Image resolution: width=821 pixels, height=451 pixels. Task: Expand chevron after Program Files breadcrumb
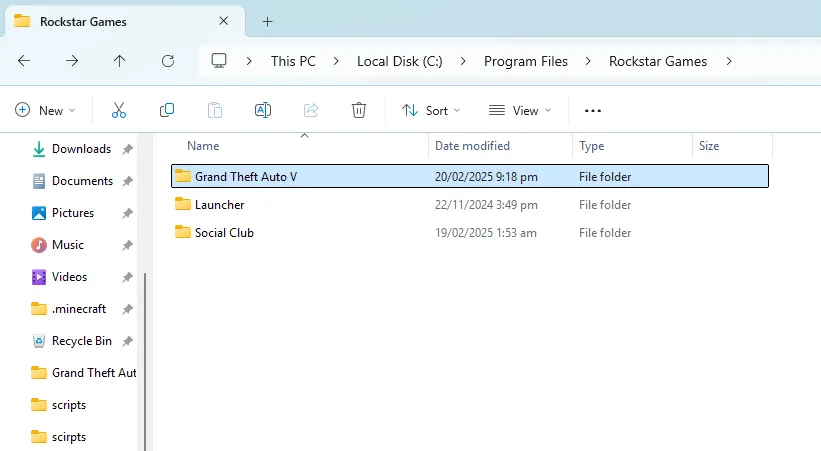point(588,61)
